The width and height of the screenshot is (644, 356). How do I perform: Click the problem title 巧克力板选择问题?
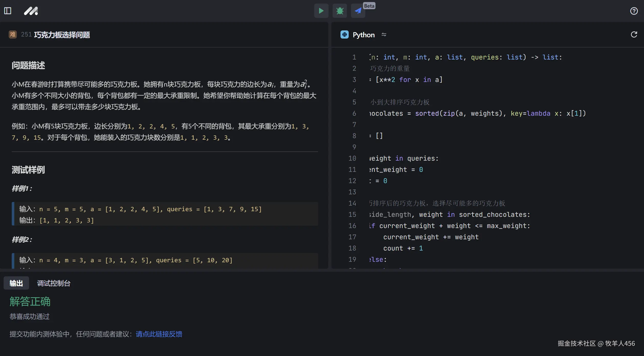pyautogui.click(x=62, y=35)
